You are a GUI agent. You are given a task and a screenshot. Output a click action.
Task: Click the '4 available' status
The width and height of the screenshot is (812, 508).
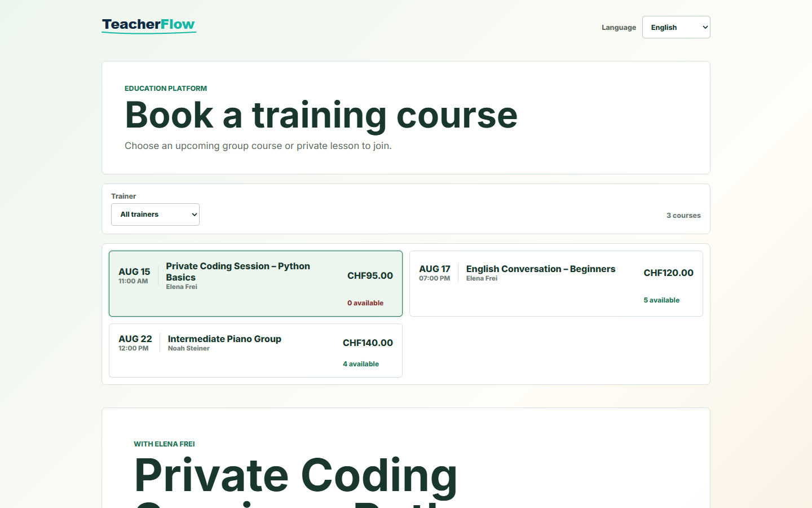tap(361, 364)
